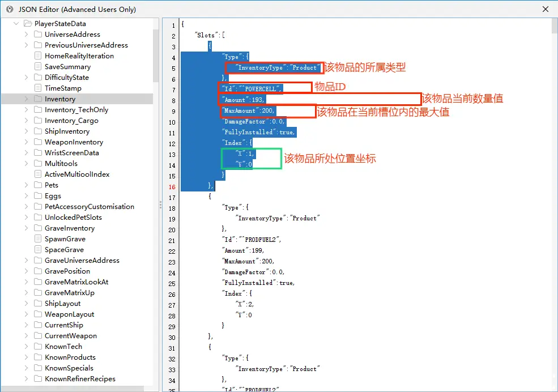Select the Multitools tree item
This screenshot has height=392, width=558.
61,164
